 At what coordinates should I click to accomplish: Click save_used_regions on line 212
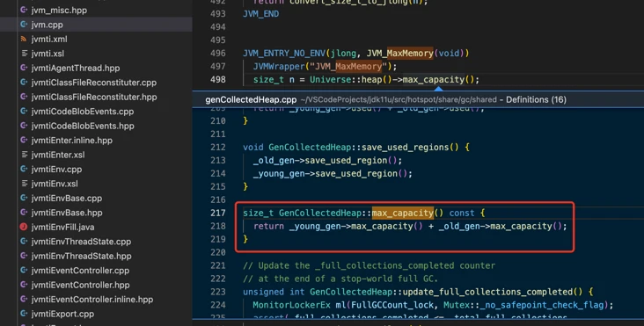(x=405, y=148)
